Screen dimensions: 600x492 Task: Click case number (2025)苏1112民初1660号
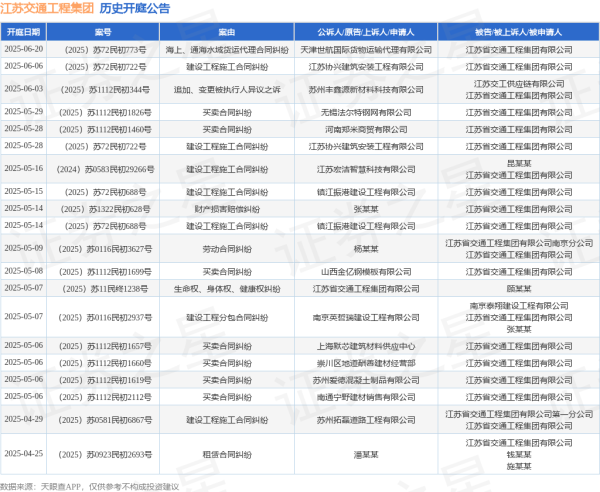coord(103,363)
